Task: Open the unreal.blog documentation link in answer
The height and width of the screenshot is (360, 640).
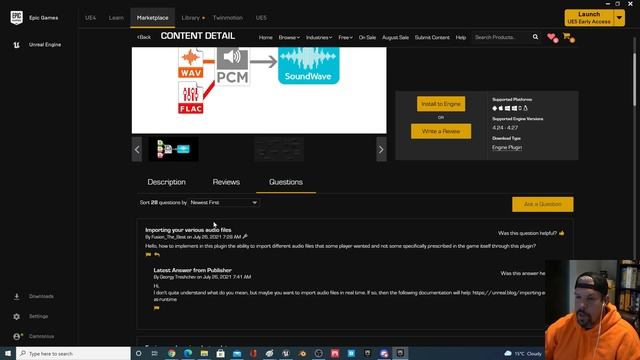Action: coord(509,293)
